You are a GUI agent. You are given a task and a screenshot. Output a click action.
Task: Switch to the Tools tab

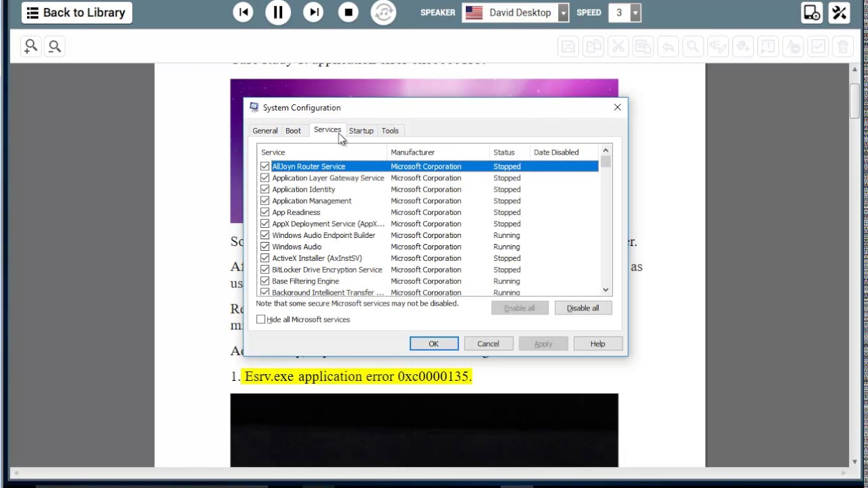(390, 131)
